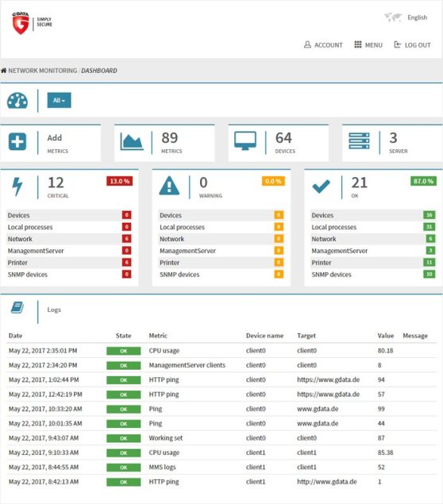
Task: Open the 89 METRICS tile
Action: click(164, 143)
